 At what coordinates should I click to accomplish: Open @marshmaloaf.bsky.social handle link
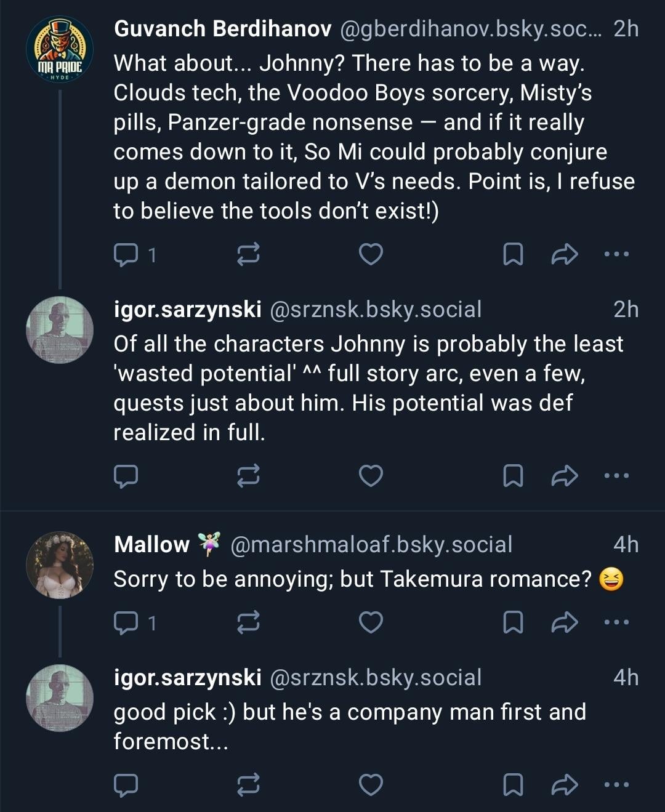[x=371, y=545]
